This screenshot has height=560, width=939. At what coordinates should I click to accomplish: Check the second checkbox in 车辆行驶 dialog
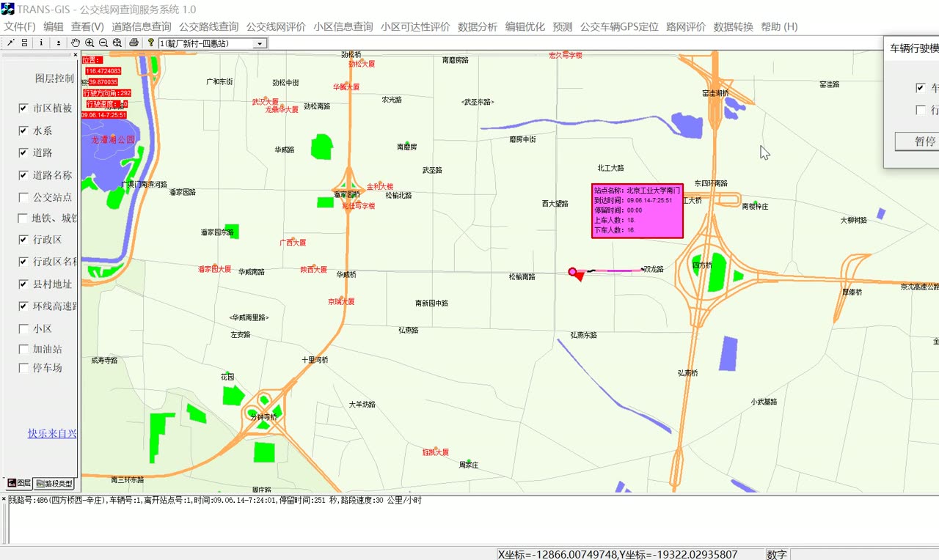[921, 110]
